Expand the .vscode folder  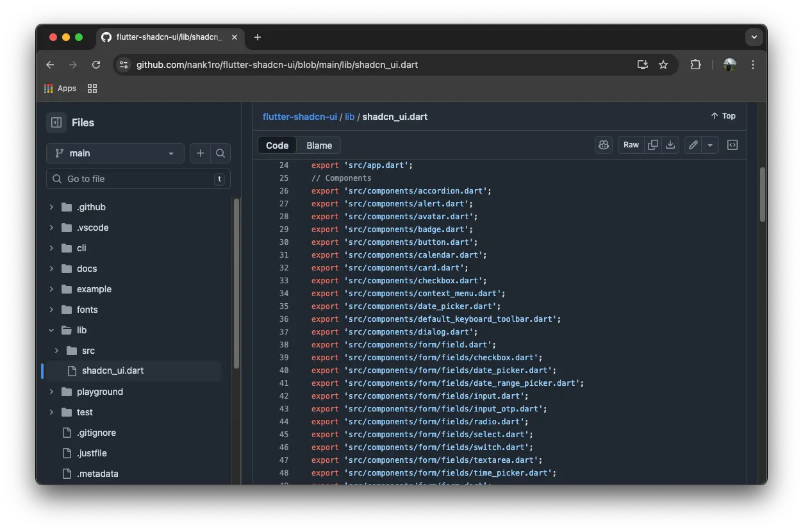(x=51, y=228)
